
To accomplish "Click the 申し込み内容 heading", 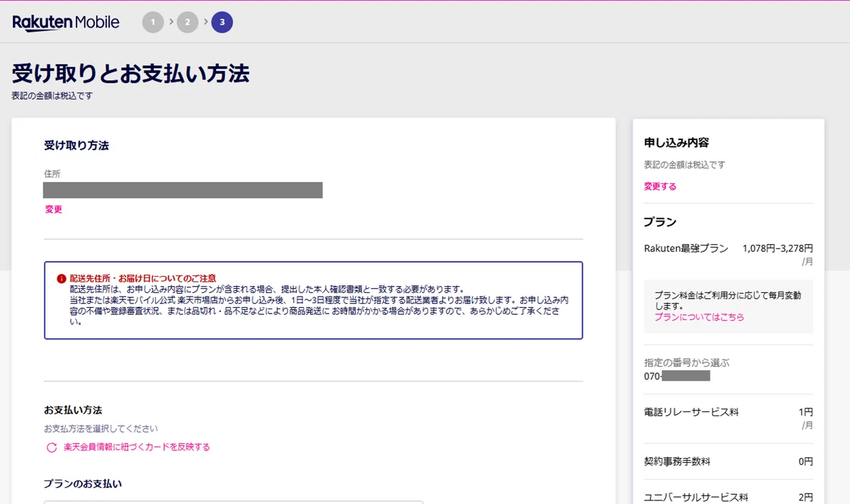I will (676, 143).
